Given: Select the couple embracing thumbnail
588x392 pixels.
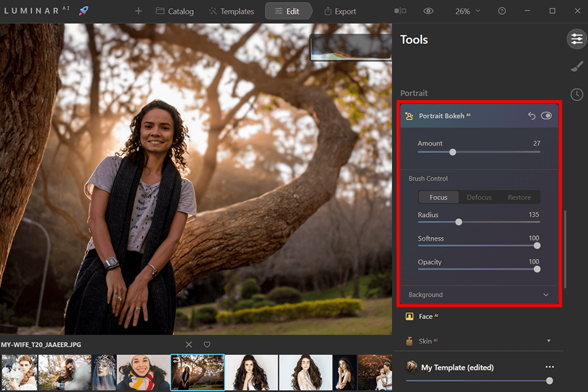Looking at the screenshot, I should pos(65,372).
